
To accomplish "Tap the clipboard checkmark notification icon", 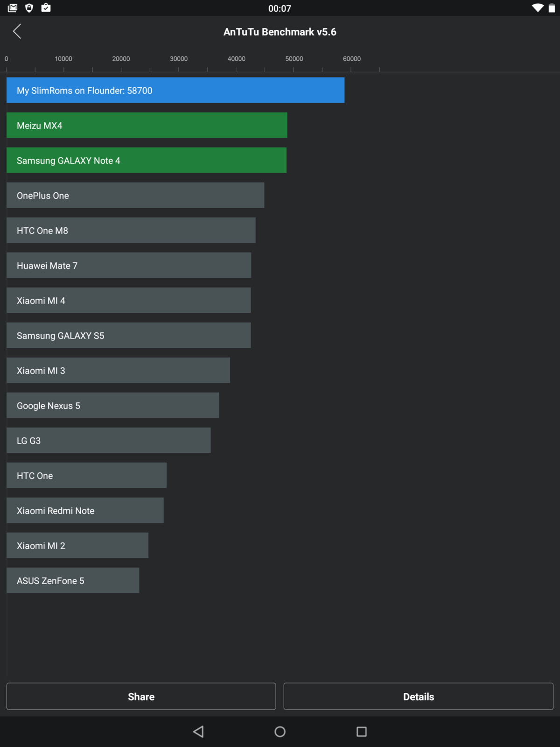I will [x=46, y=8].
